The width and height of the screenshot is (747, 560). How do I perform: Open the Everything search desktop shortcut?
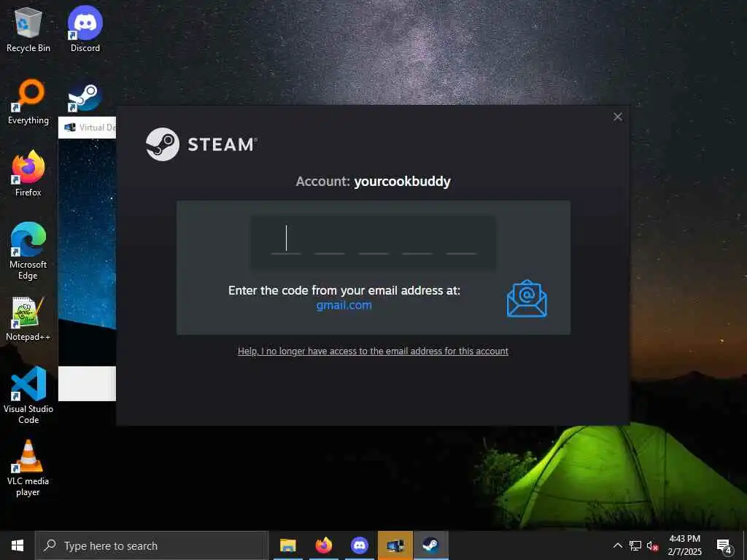(x=28, y=102)
